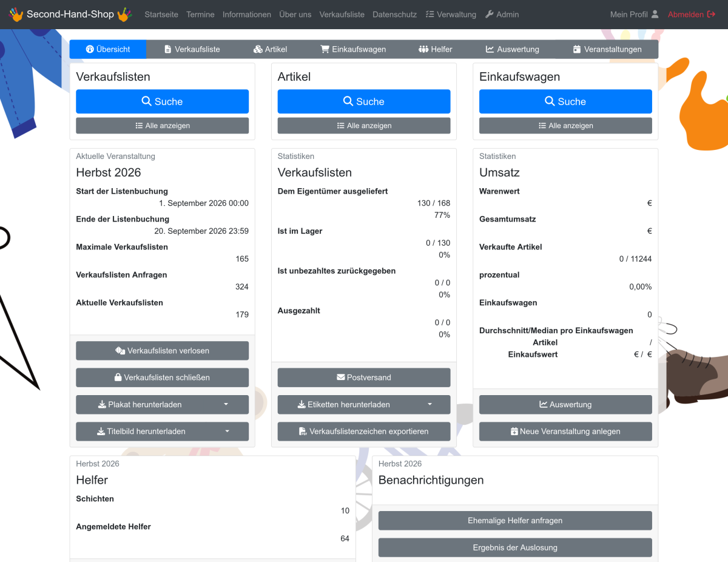Click the lock icon on Verkaufslisten schließen
Image resolution: width=728 pixels, height=562 pixels.
tap(118, 377)
